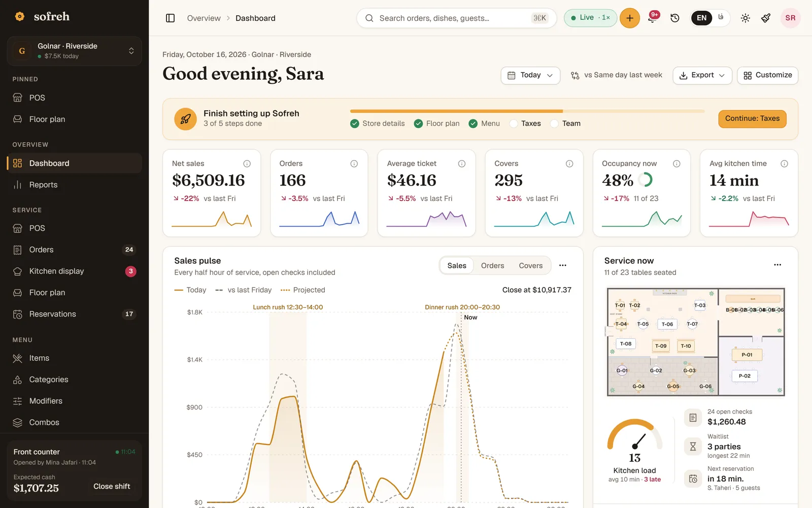Image resolution: width=812 pixels, height=508 pixels.
Task: Open Service section POS entry
Action: pos(74,228)
